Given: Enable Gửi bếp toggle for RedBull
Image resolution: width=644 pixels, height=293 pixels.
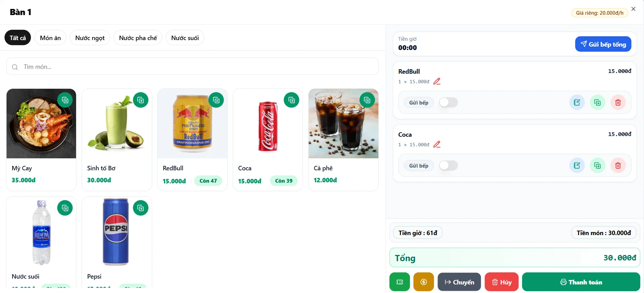Looking at the screenshot, I should point(448,102).
